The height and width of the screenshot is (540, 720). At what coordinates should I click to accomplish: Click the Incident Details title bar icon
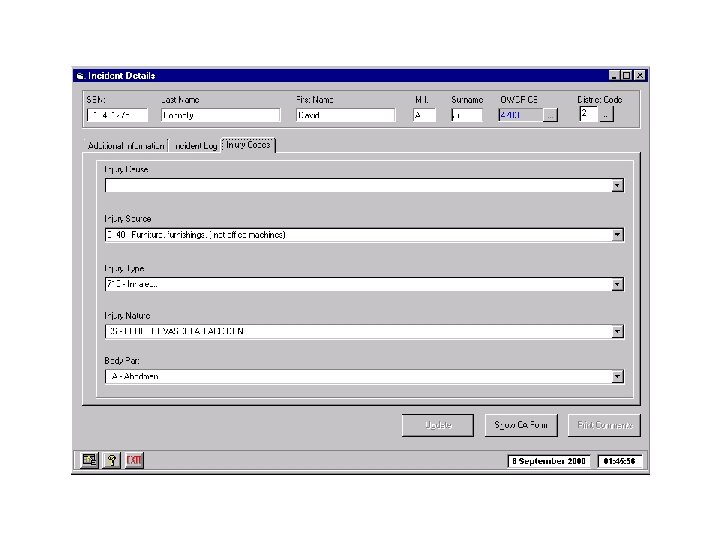pyautogui.click(x=80, y=76)
